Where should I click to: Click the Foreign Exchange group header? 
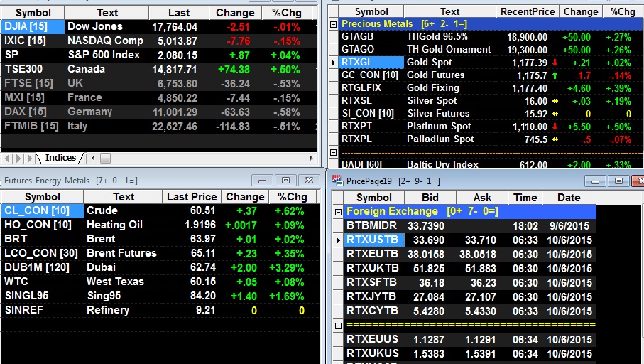(470, 211)
